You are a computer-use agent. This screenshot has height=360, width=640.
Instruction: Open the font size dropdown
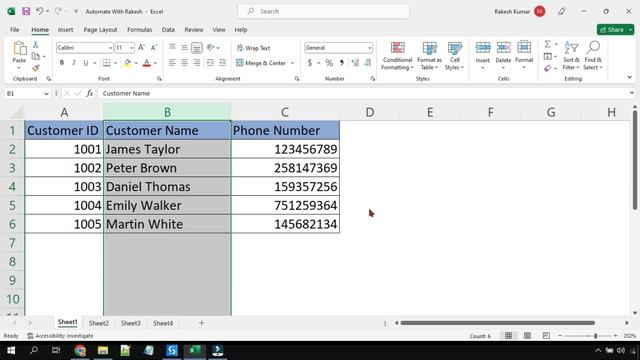pyautogui.click(x=131, y=48)
